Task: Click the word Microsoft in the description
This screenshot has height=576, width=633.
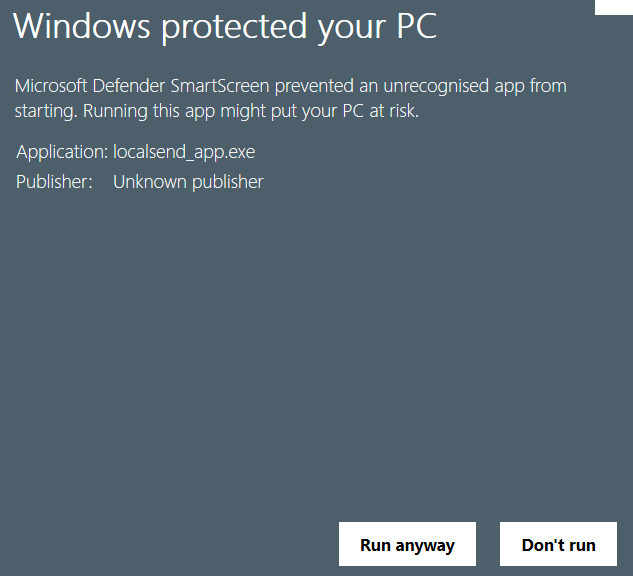Action: point(52,86)
